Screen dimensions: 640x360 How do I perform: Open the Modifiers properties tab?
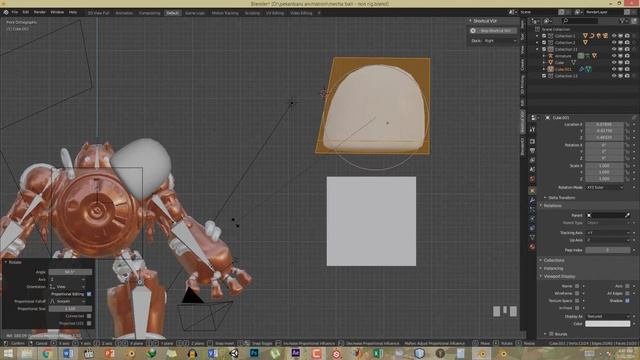tap(532, 200)
